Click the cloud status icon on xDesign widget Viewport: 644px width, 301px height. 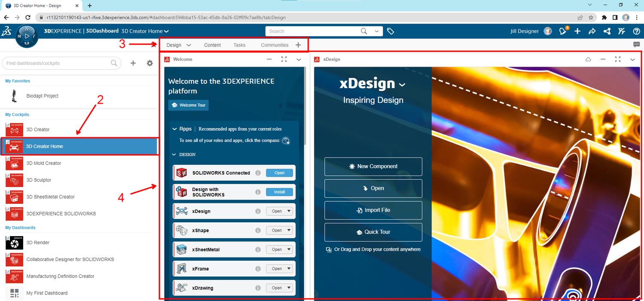click(x=588, y=59)
